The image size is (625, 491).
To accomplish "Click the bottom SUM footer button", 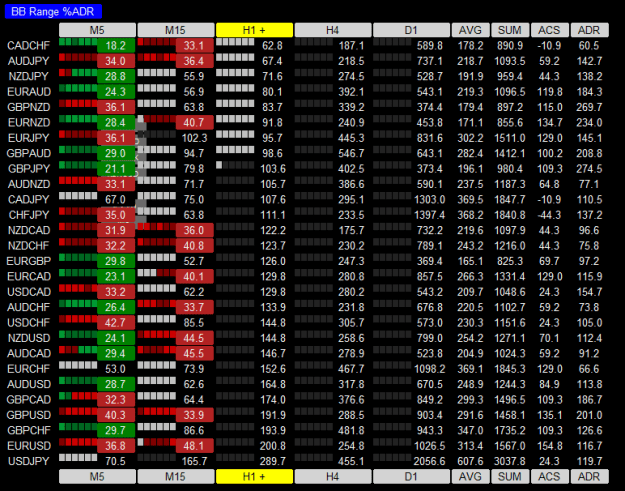I will pyautogui.click(x=510, y=476).
